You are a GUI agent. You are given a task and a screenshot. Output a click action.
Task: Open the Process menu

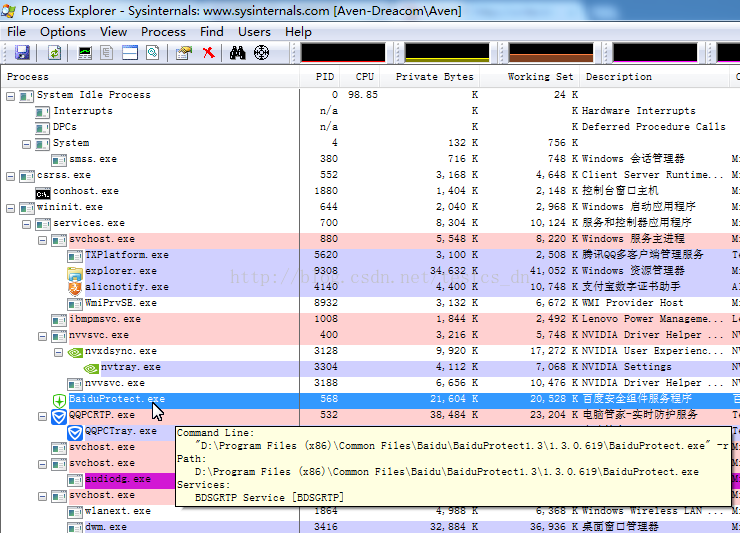pyautogui.click(x=163, y=32)
